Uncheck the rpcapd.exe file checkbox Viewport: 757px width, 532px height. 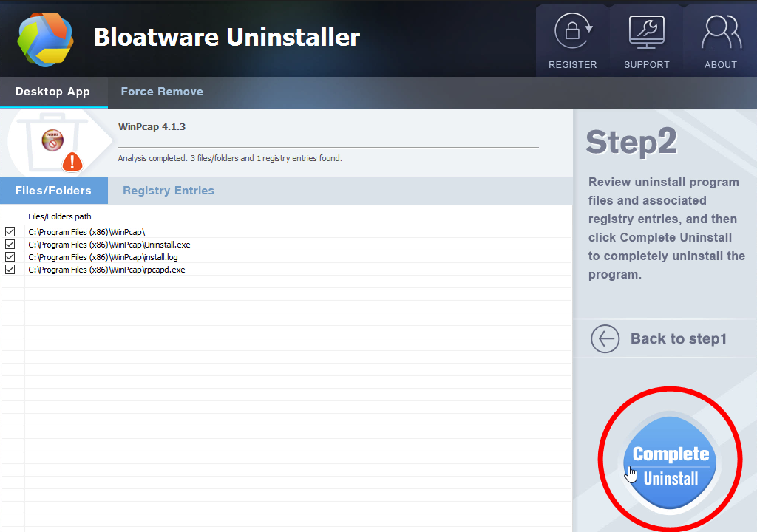pyautogui.click(x=10, y=270)
